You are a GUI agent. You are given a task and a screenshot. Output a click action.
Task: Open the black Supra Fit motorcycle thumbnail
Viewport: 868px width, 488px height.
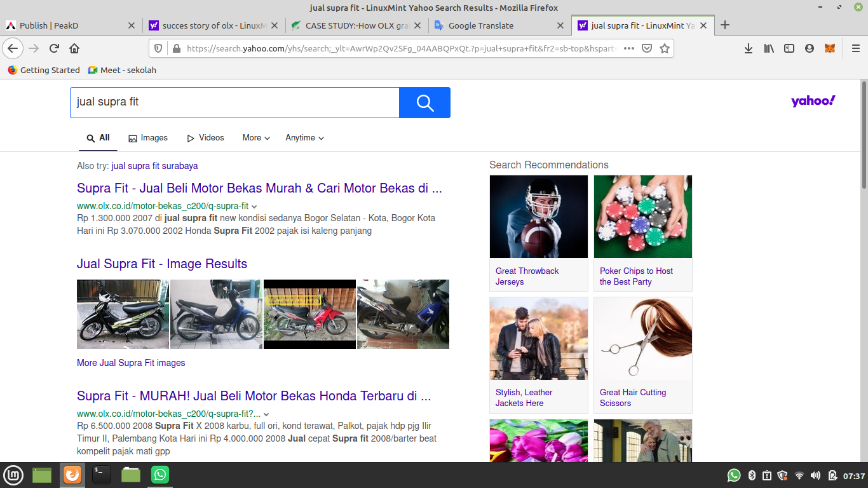[x=123, y=314]
